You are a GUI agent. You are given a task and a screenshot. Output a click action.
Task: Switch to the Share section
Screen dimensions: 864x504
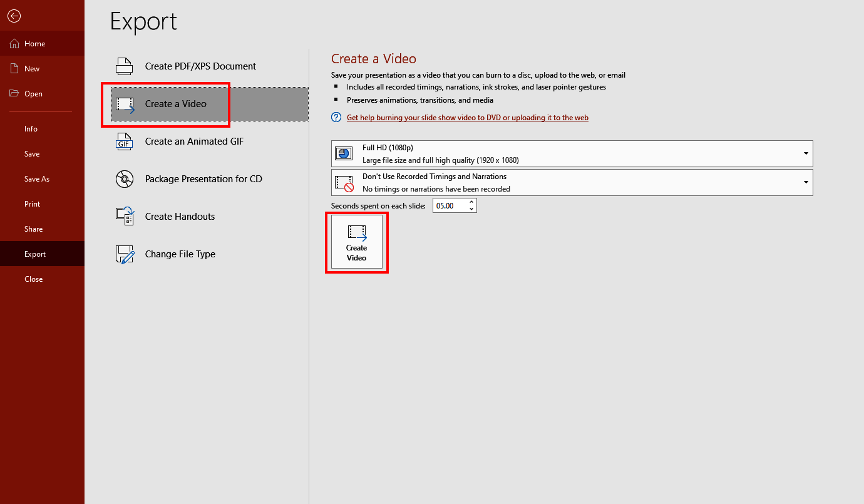33,229
